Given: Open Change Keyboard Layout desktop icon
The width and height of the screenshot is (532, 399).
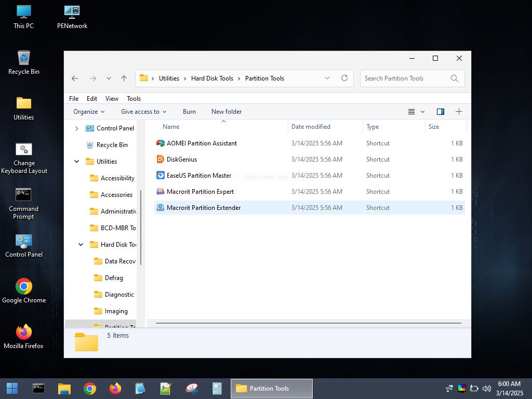Looking at the screenshot, I should pyautogui.click(x=24, y=158).
